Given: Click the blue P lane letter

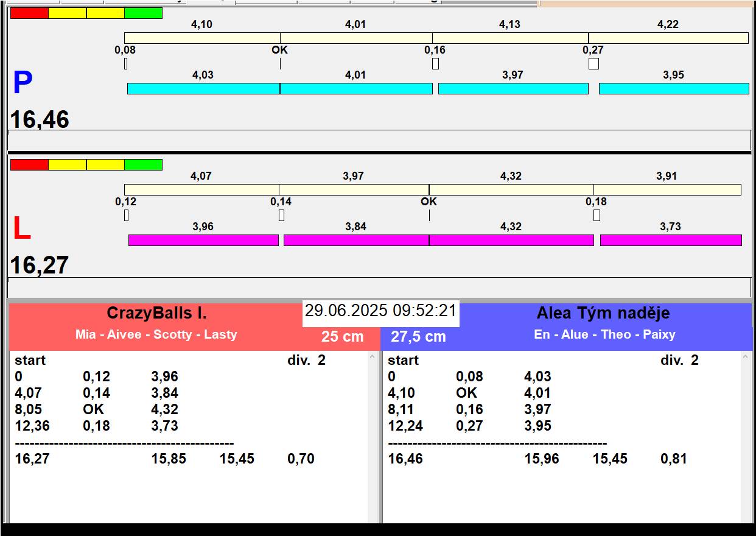Looking at the screenshot, I should coord(23,83).
